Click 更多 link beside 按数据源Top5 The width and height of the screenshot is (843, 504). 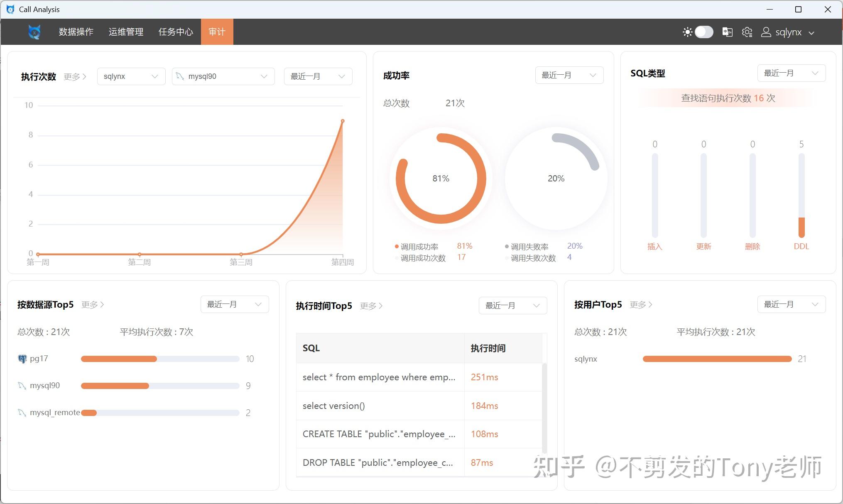[92, 305]
